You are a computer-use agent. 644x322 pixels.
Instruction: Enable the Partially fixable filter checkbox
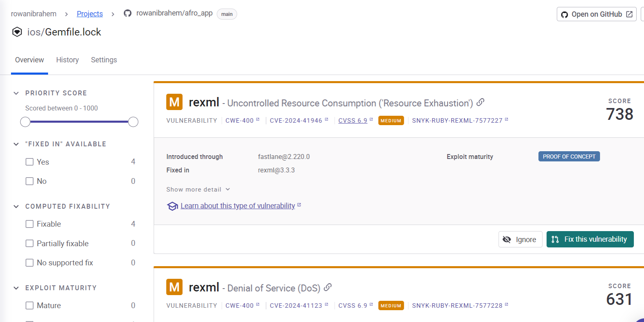pos(29,243)
